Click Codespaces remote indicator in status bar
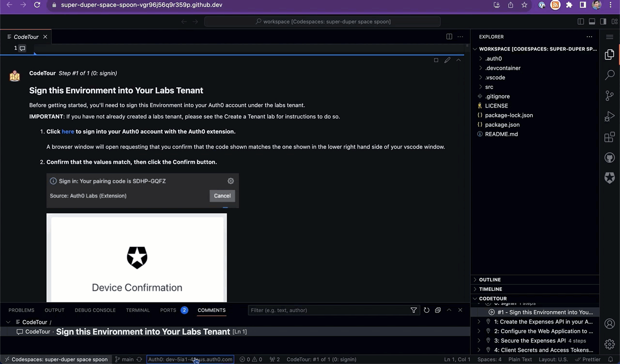The image size is (620, 364). click(56, 360)
